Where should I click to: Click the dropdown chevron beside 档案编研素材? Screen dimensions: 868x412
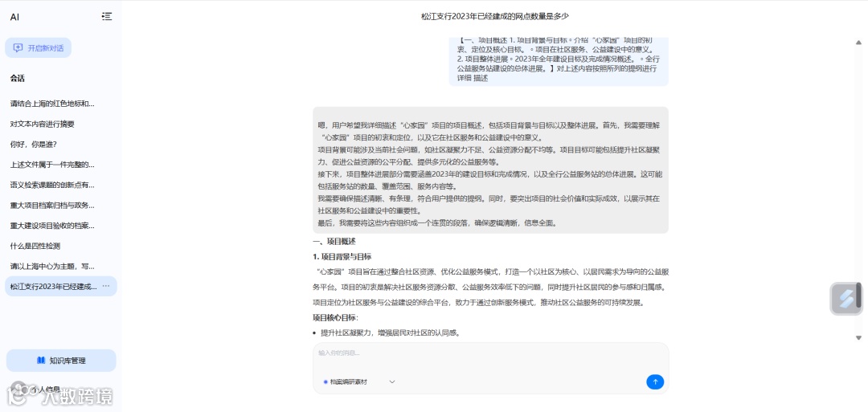pos(392,381)
